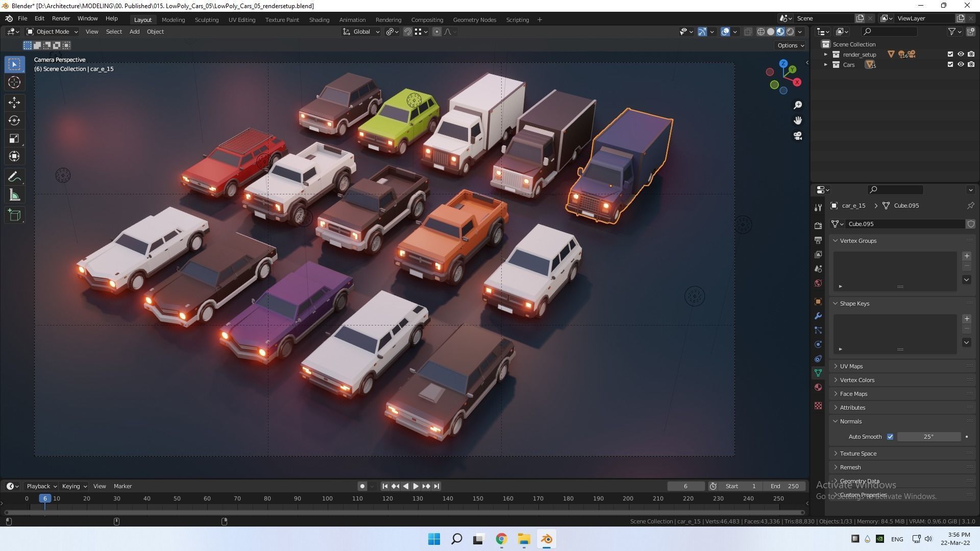Open Global transform orientation dropdown

pyautogui.click(x=361, y=32)
